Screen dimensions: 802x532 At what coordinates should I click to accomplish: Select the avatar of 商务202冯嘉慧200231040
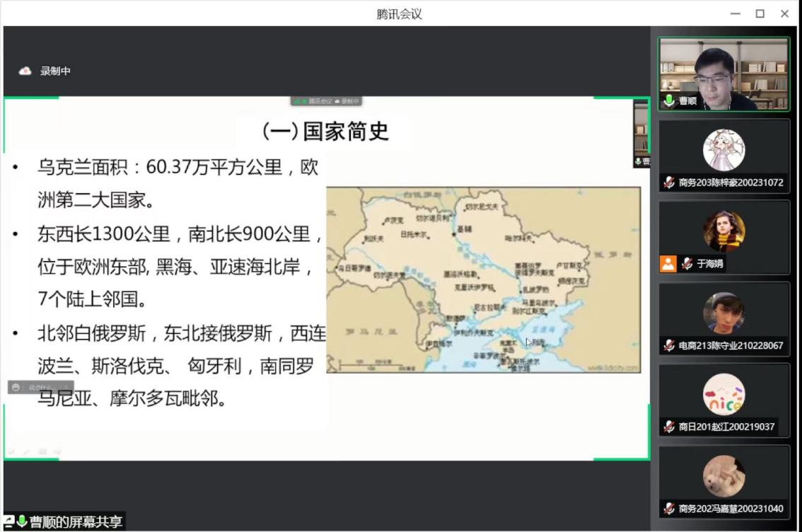[723, 475]
